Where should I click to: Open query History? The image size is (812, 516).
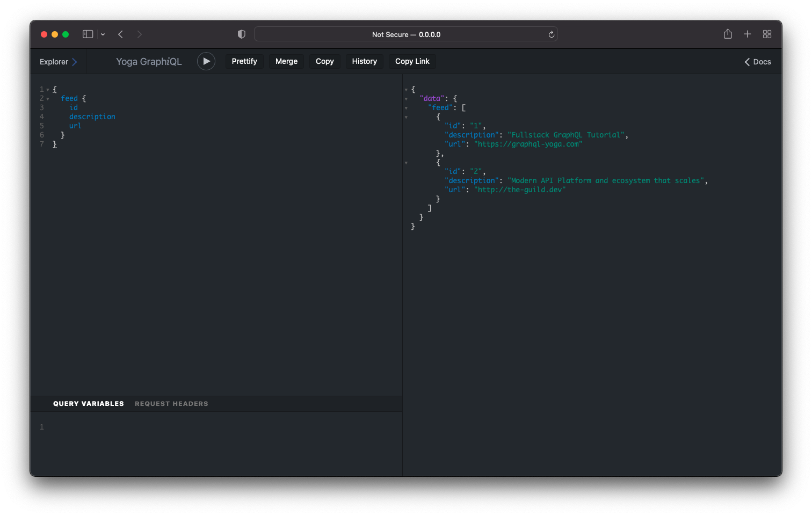[364, 61]
